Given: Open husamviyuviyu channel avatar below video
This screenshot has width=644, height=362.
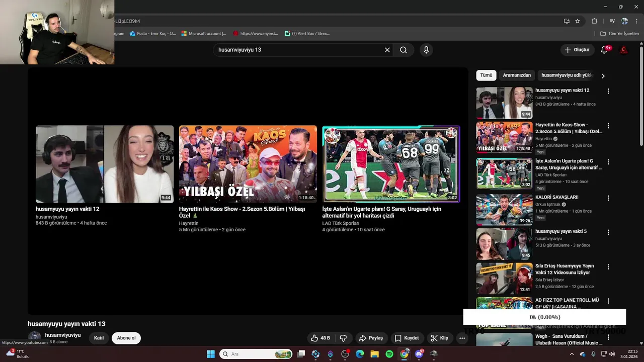Looking at the screenshot, I should pyautogui.click(x=34, y=338).
